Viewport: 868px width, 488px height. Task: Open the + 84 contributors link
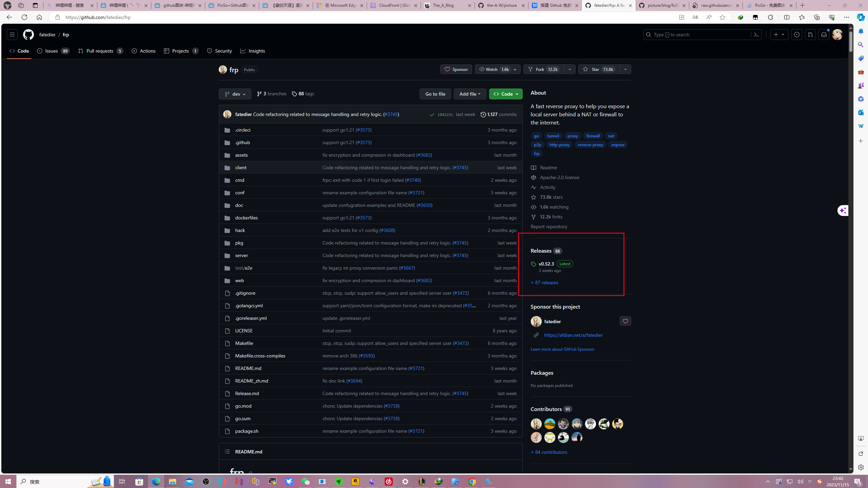(549, 452)
